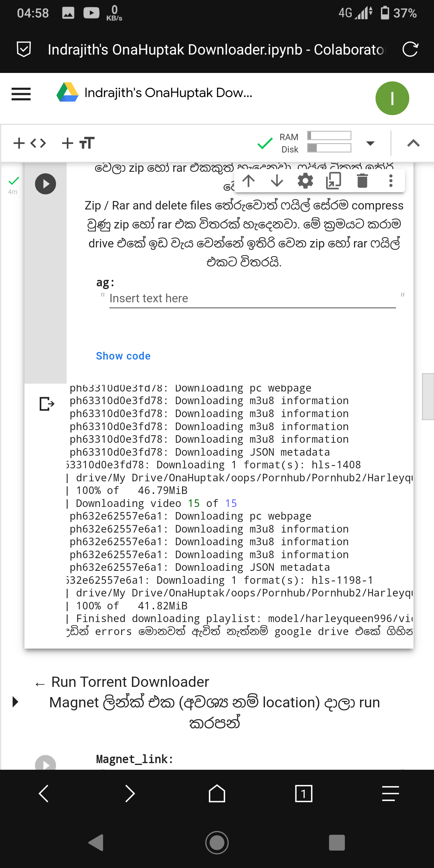434x868 pixels.
Task: Click the "hls-1408" format line
Action: [214, 465]
